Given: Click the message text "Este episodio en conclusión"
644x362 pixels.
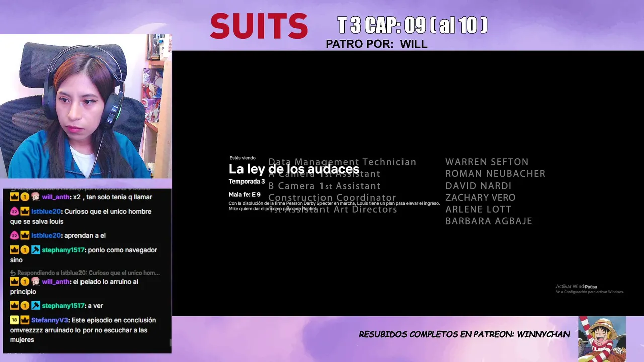Looking at the screenshot, I should (x=114, y=320).
